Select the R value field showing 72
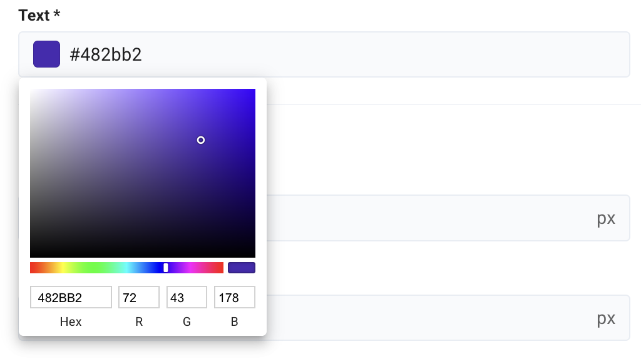 pos(139,298)
